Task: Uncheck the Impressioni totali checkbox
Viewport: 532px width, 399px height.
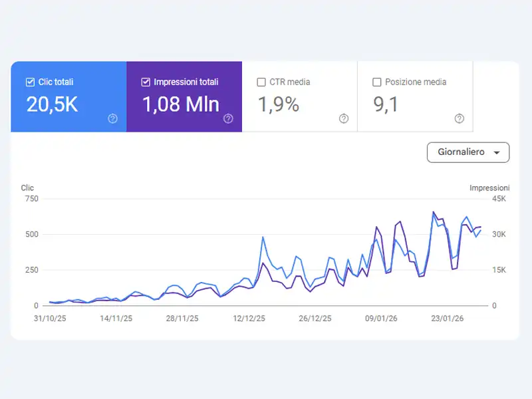Action: pos(145,82)
